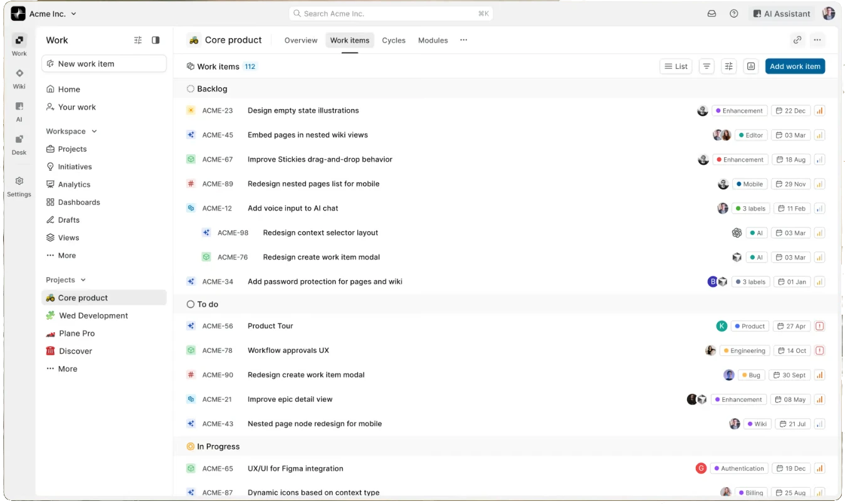This screenshot has height=504, width=845.
Task: Open the filter icon beside List
Action: [x=706, y=66]
